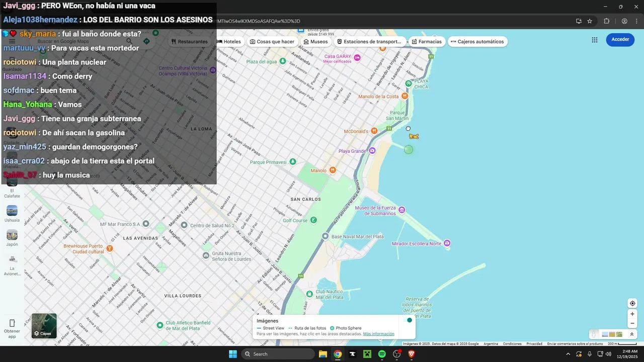The height and width of the screenshot is (362, 644).
Task: Bookmark this page with the star
Action: tap(590, 21)
